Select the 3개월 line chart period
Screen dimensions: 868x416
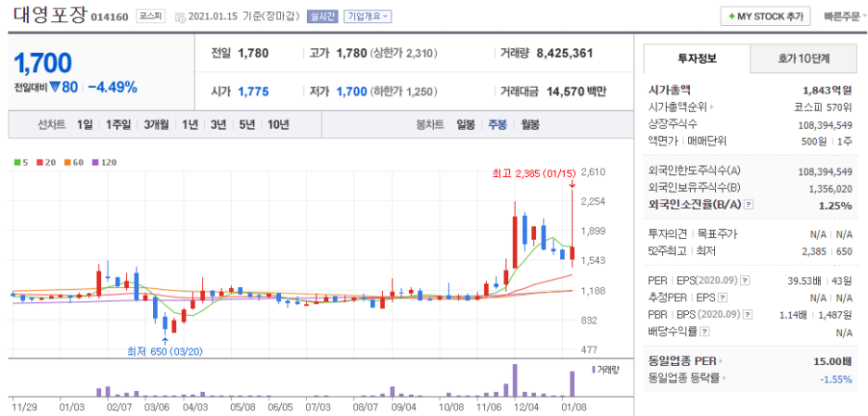click(157, 124)
